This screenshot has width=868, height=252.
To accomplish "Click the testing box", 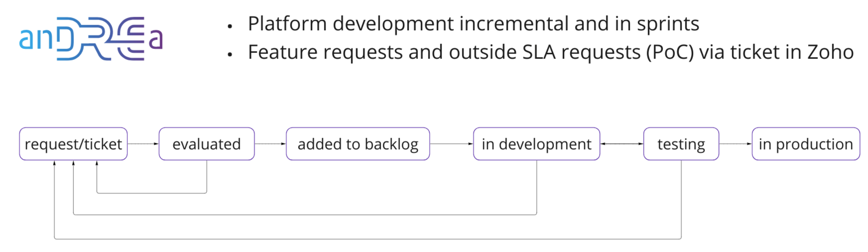I will (681, 144).
